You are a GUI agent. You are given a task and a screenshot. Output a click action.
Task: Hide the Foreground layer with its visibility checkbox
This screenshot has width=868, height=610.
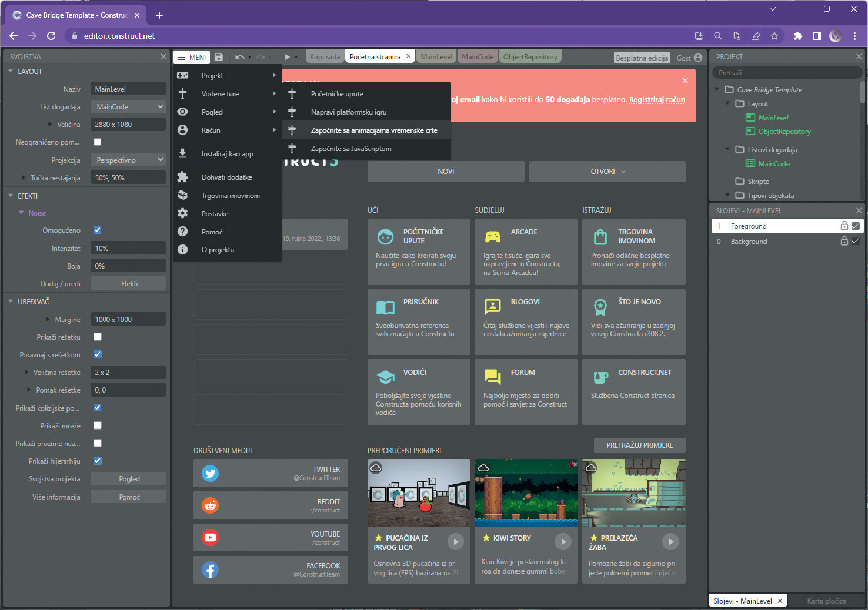click(856, 226)
